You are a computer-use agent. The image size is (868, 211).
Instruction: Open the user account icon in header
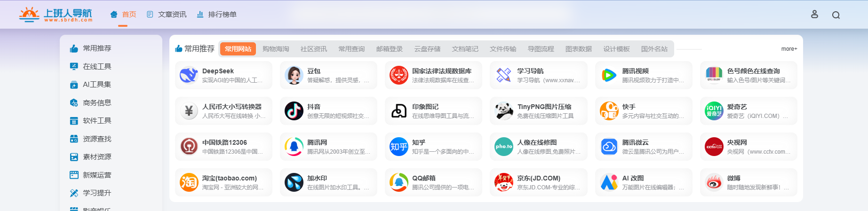click(814, 15)
